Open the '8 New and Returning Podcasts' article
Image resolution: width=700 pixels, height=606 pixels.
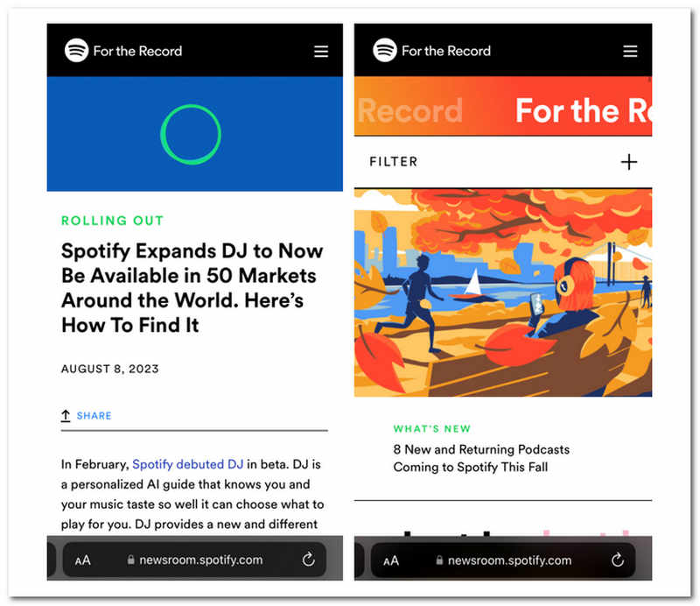coord(481,458)
